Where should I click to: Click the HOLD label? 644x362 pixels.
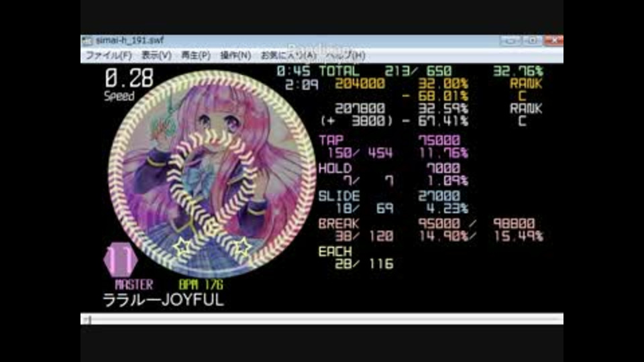[335, 168]
